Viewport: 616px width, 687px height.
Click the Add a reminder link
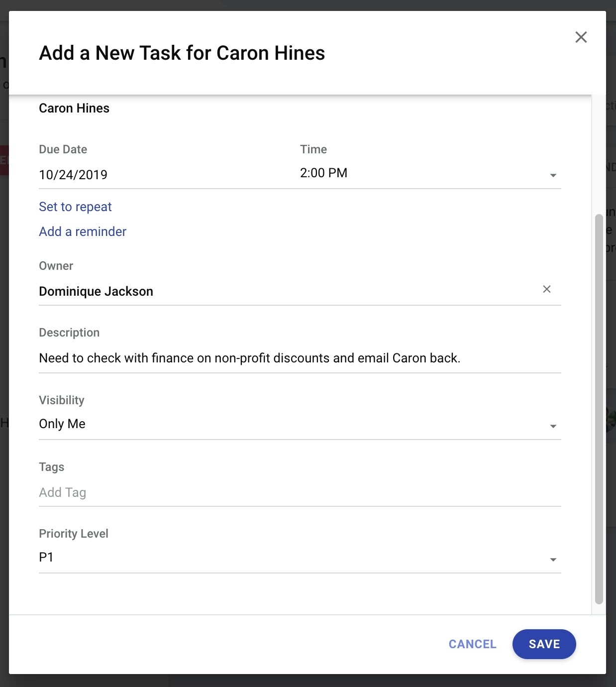tap(83, 231)
